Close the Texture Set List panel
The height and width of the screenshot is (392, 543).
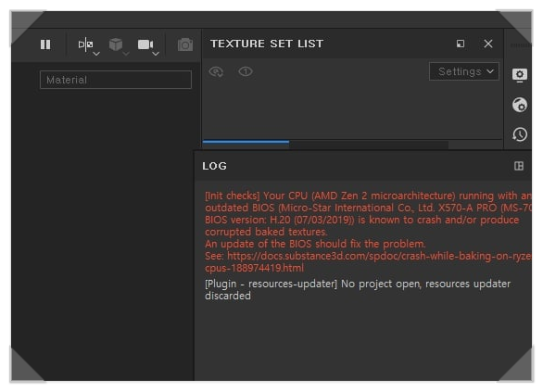pos(488,44)
